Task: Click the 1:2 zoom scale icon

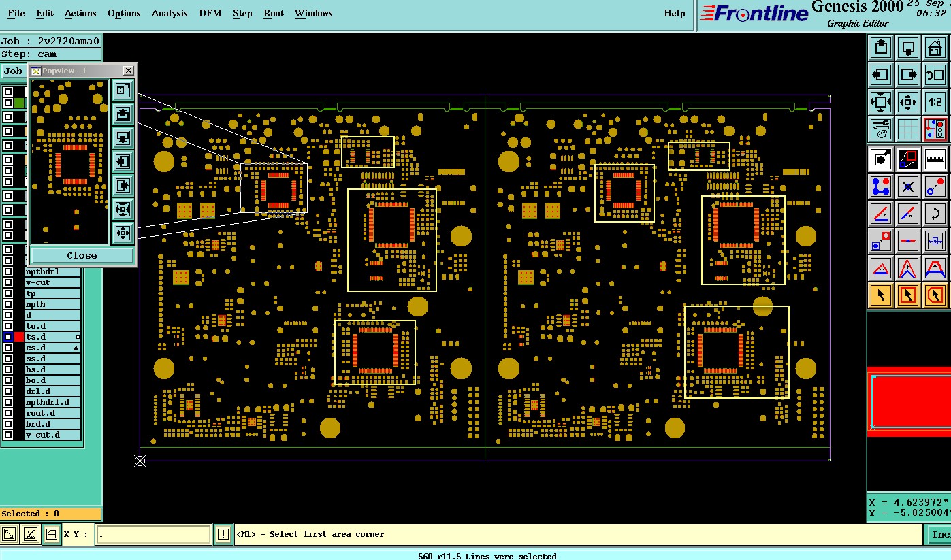Action: point(935,102)
